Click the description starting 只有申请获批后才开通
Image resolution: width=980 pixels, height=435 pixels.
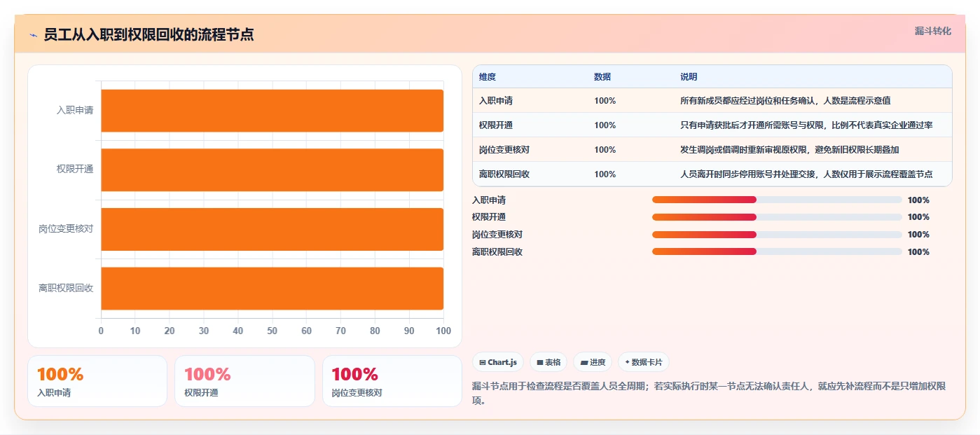(806, 125)
